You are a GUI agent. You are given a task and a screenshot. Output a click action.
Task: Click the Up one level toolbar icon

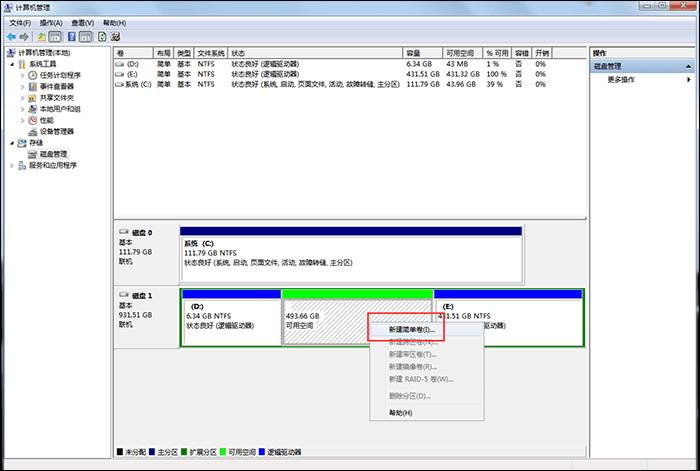click(42, 37)
